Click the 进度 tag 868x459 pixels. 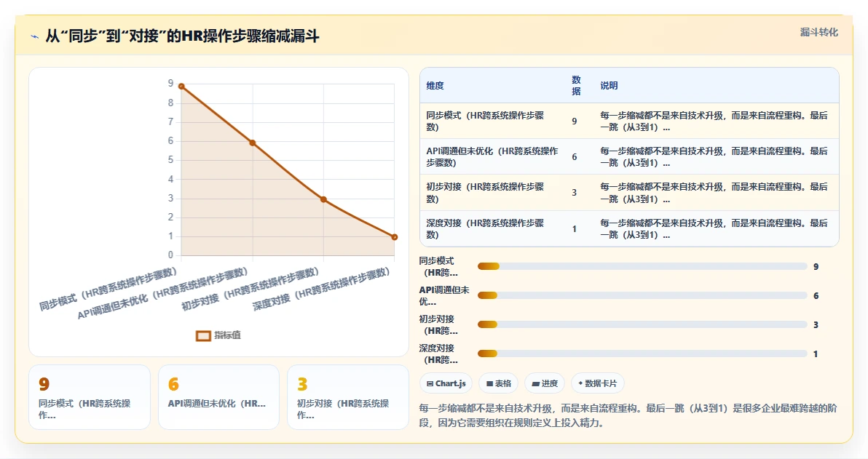tap(545, 383)
